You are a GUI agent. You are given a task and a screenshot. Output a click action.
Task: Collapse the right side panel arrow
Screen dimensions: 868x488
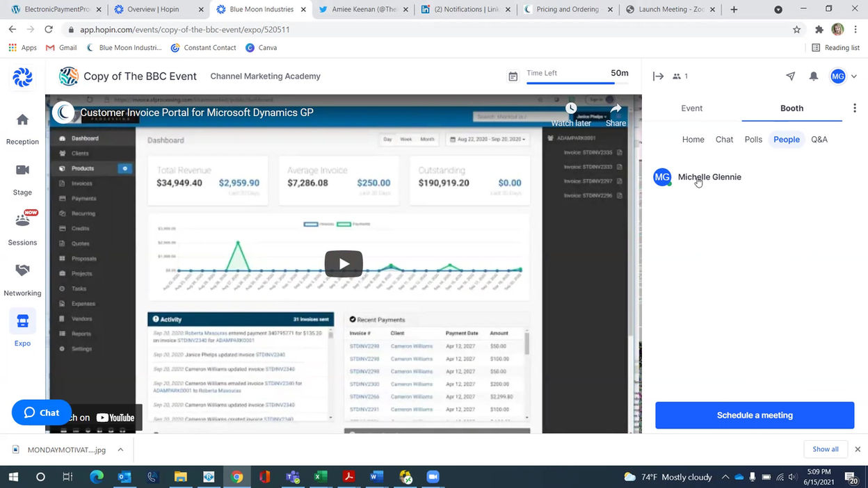[x=658, y=76]
